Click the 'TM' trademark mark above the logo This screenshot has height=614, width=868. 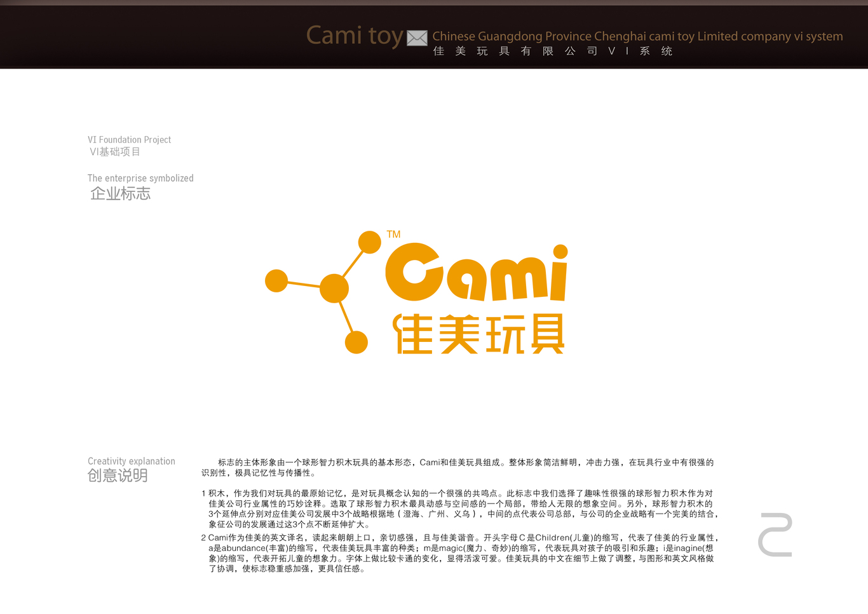[393, 235]
